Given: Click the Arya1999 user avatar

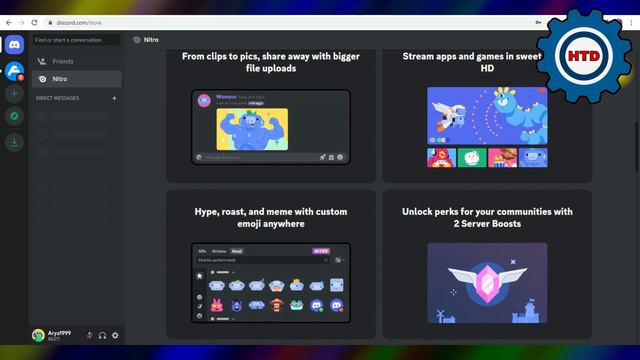Looking at the screenshot, I should pos(38,336).
